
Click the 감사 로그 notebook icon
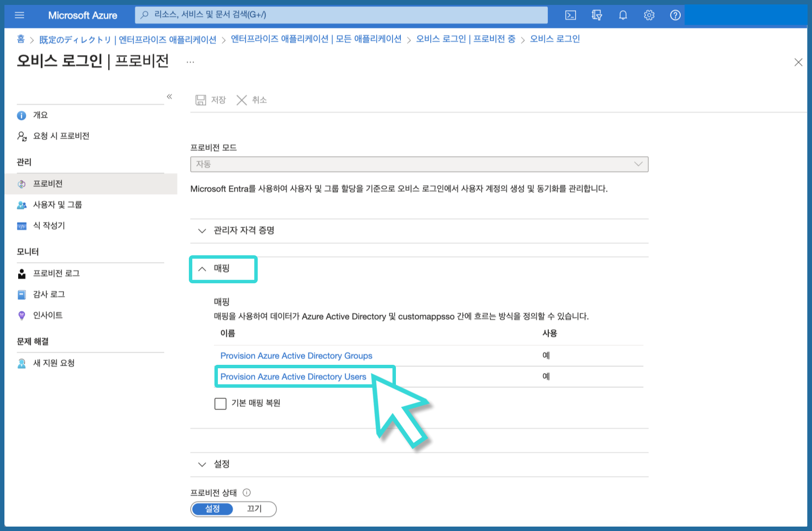click(22, 295)
